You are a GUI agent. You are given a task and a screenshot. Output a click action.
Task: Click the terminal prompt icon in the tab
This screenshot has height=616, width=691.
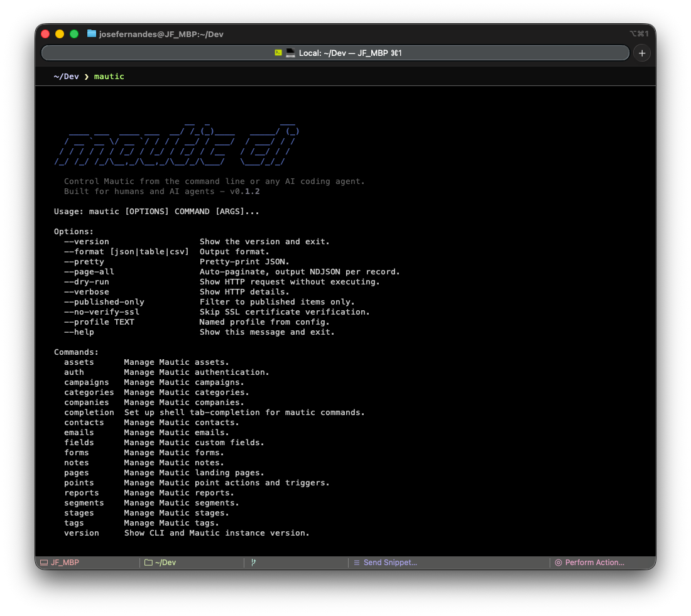278,53
